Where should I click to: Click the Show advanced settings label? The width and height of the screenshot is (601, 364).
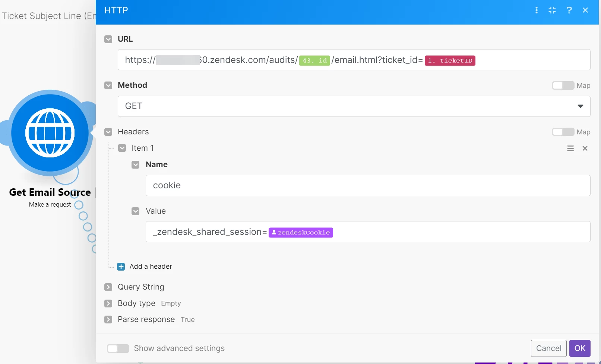click(x=179, y=348)
